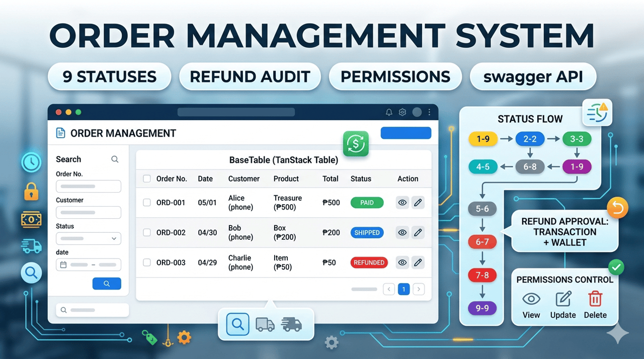
Task: View order ORD-002 via eye icon
Action: [x=402, y=233]
